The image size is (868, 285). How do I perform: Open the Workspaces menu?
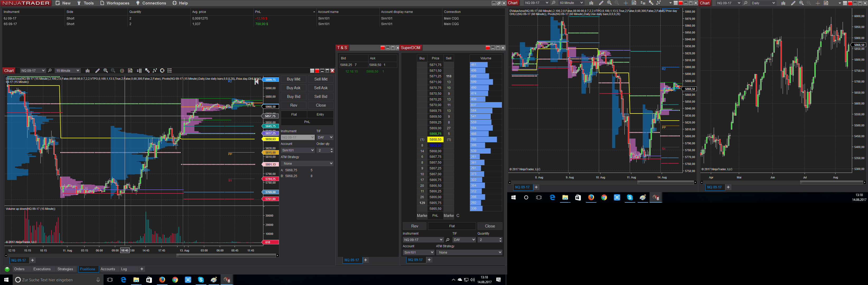click(115, 3)
